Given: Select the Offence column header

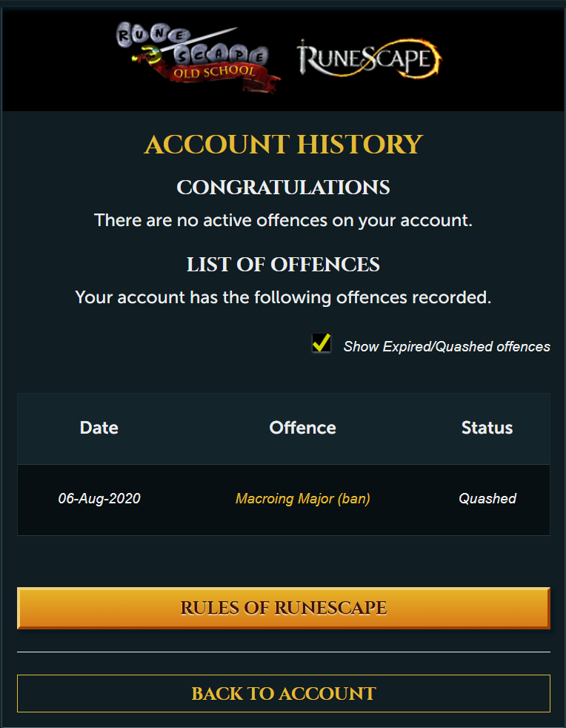Looking at the screenshot, I should (302, 428).
